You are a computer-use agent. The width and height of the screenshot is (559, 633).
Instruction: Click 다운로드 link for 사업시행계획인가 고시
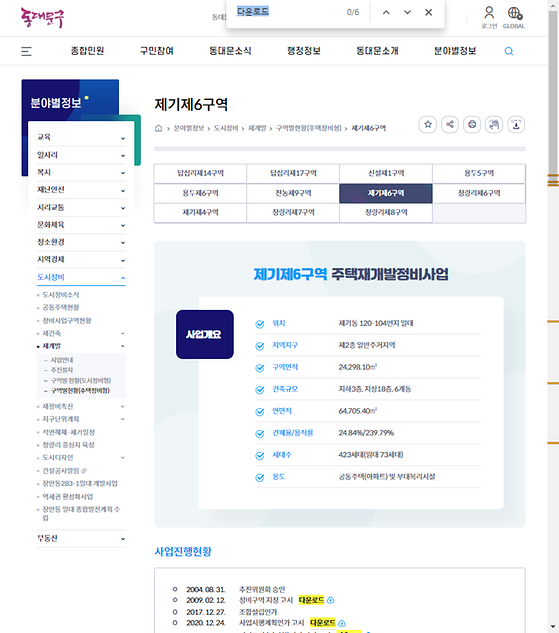(322, 623)
